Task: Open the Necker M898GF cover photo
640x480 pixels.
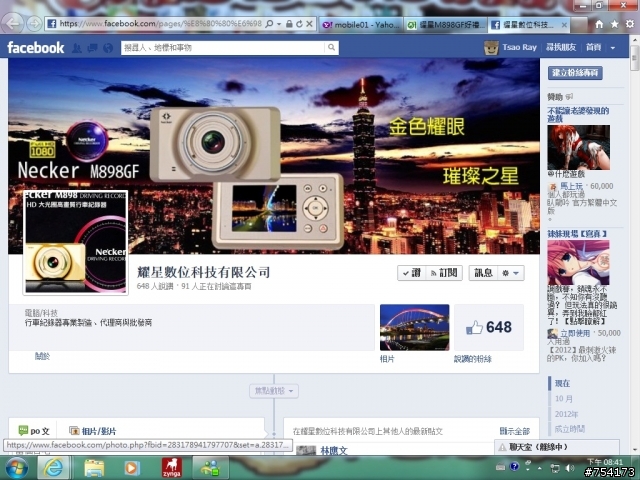Action: coord(274,156)
